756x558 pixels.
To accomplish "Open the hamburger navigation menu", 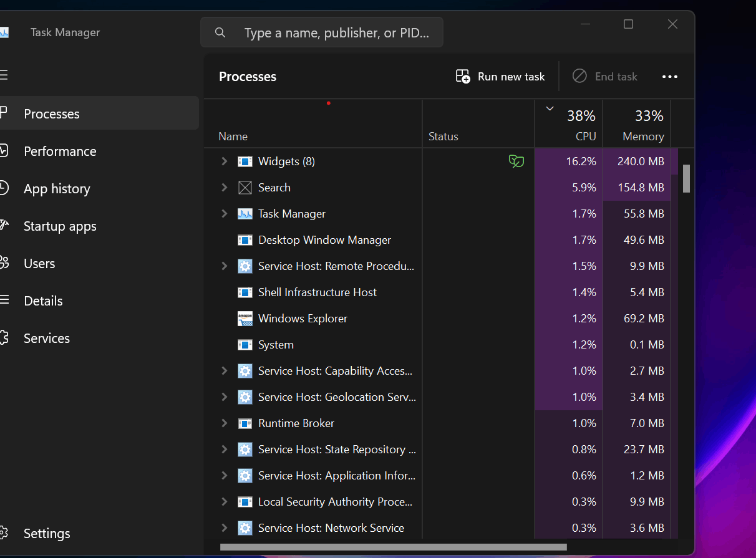I will point(3,75).
